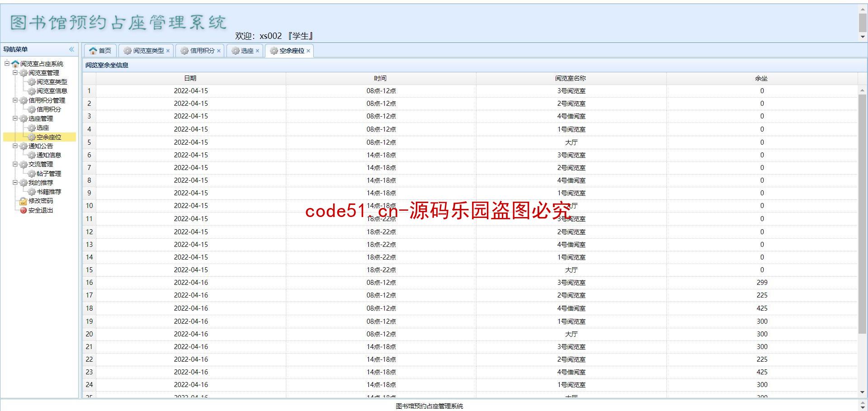Click the red power icon for 安全退出

click(24, 210)
